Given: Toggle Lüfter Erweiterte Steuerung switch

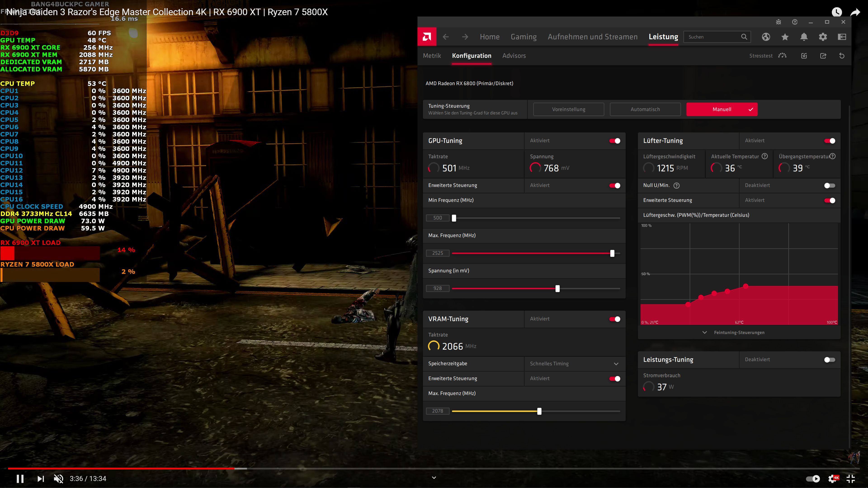Looking at the screenshot, I should [x=830, y=200].
